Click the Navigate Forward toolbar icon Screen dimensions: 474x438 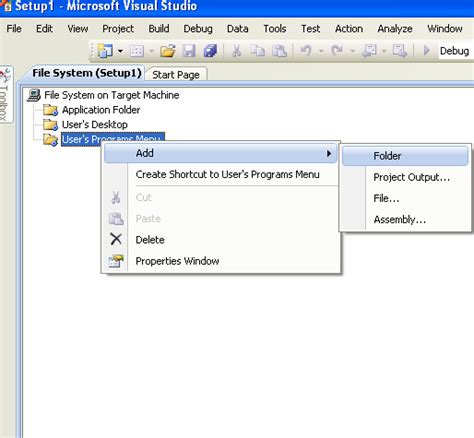(x=399, y=51)
